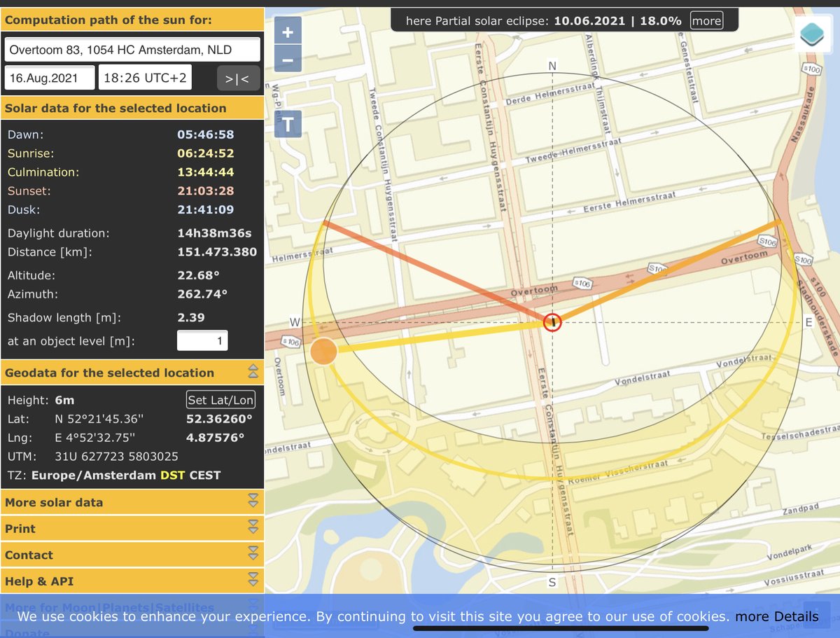The height and width of the screenshot is (638, 840).
Task: Click the Azimuth value 262.74°
Action: pos(202,294)
